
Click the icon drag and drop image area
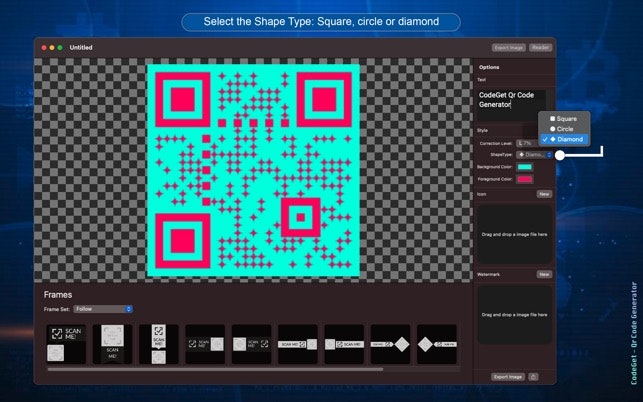(514, 234)
